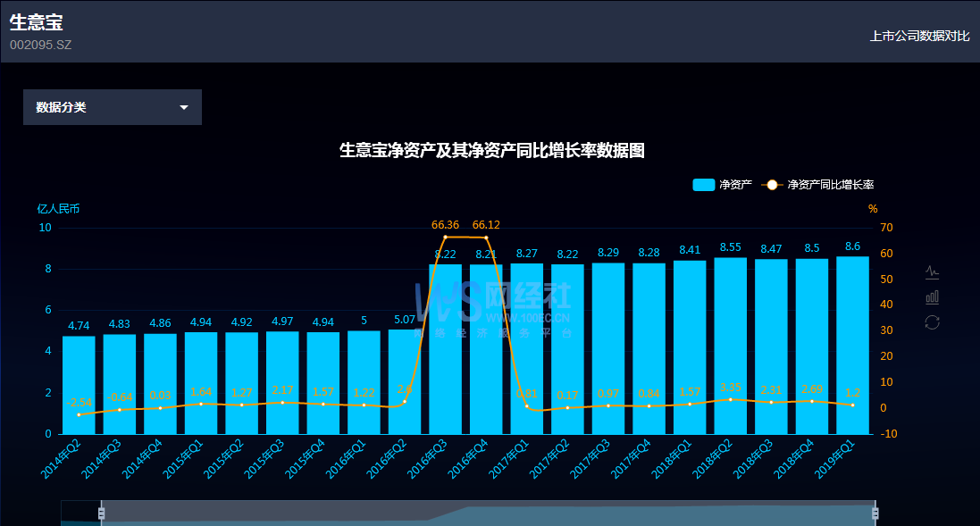Screen dimensions: 980x526
Task: Open the 数据分类 dropdown
Action: tap(113, 107)
